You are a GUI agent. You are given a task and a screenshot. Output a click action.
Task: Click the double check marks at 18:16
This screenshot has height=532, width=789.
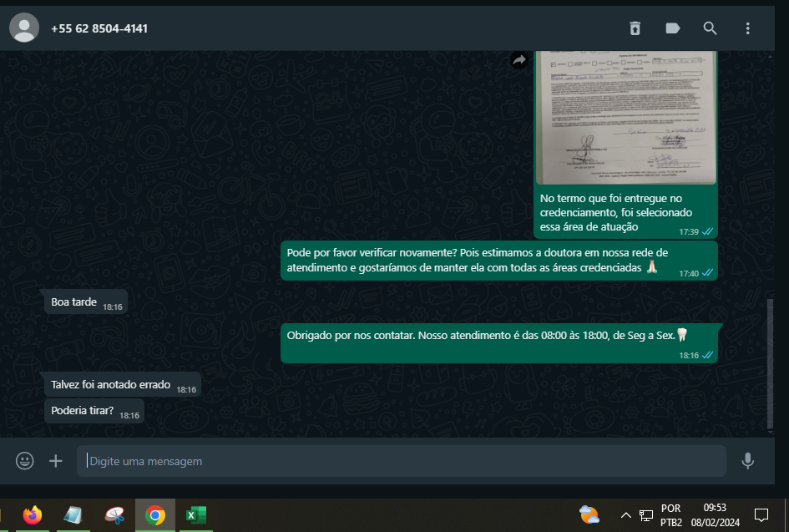[707, 355]
